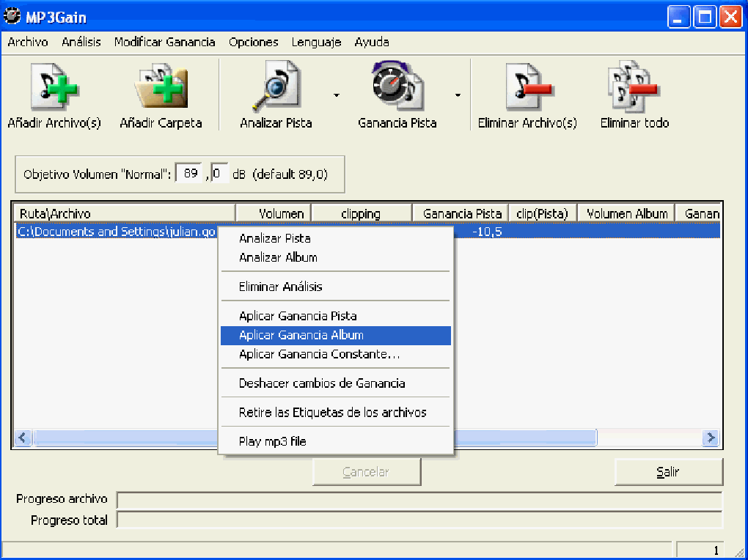Click the Ruta\Archivo column header

click(125, 214)
